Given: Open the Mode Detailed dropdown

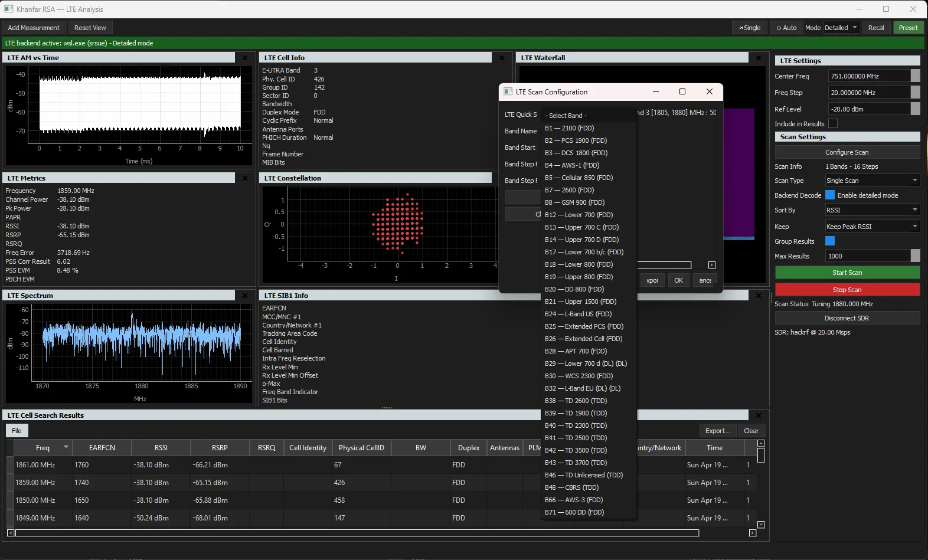Looking at the screenshot, I should pyautogui.click(x=841, y=28).
